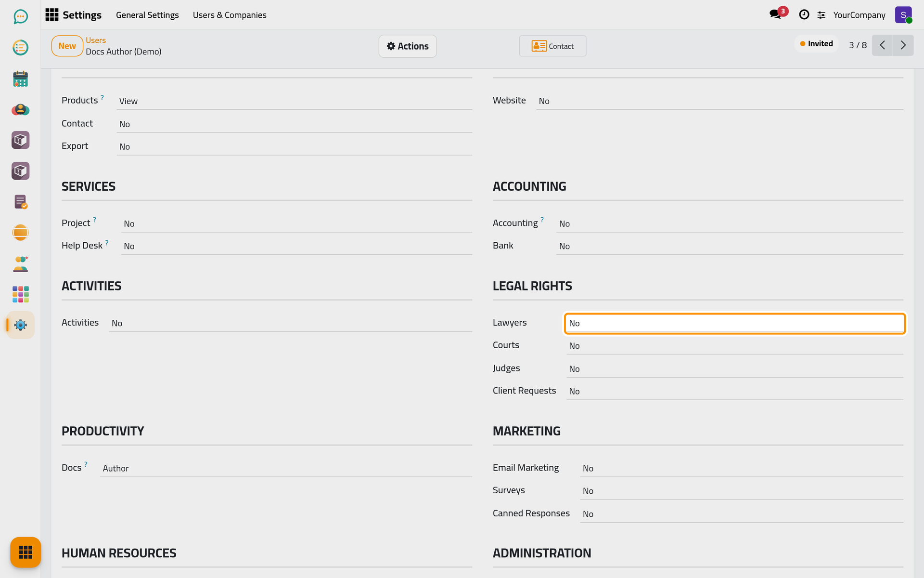Open the Users & Companies menu
Screen dimensions: 924x578
point(230,15)
